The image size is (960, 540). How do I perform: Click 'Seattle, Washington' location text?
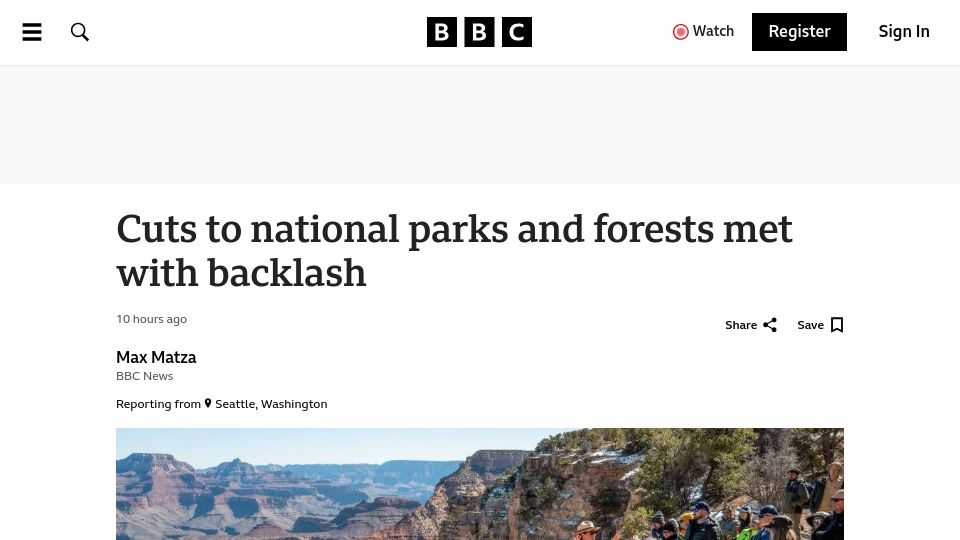click(271, 404)
